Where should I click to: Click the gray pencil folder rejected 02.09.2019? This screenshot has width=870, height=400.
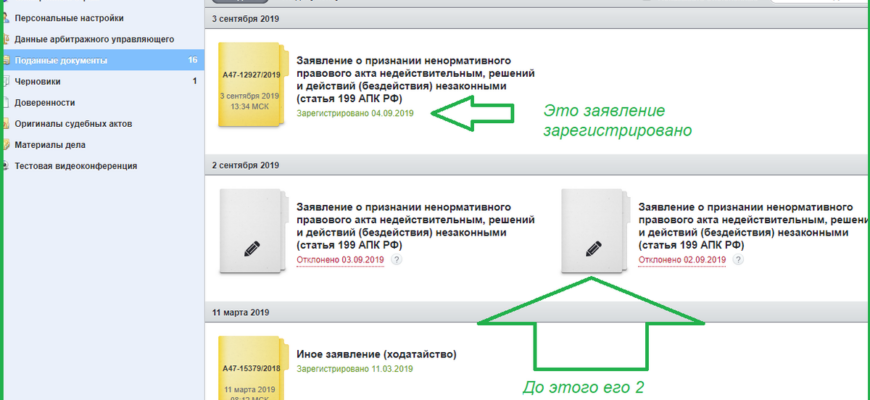pyautogui.click(x=593, y=231)
